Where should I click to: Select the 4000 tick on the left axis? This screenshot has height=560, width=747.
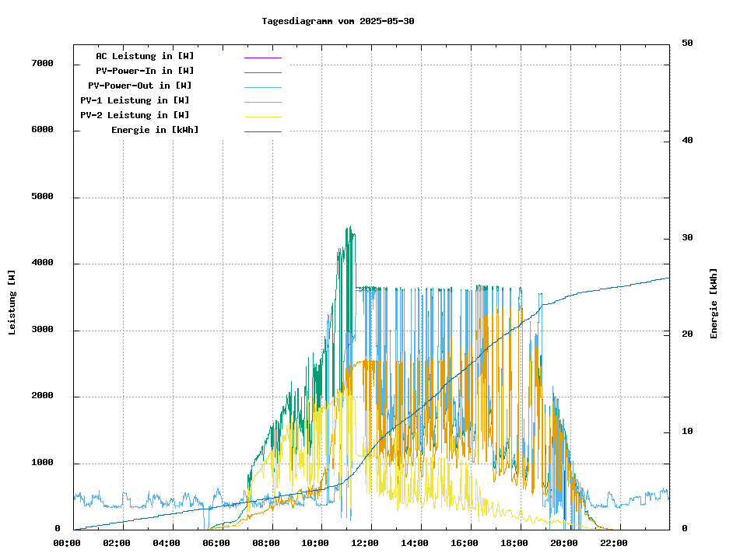[42, 263]
